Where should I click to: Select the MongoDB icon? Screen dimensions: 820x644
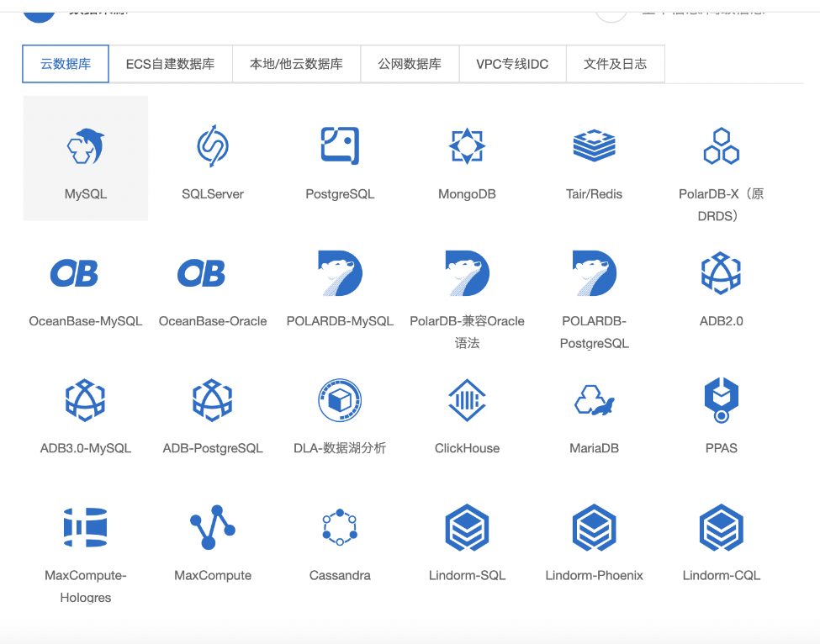(x=467, y=145)
